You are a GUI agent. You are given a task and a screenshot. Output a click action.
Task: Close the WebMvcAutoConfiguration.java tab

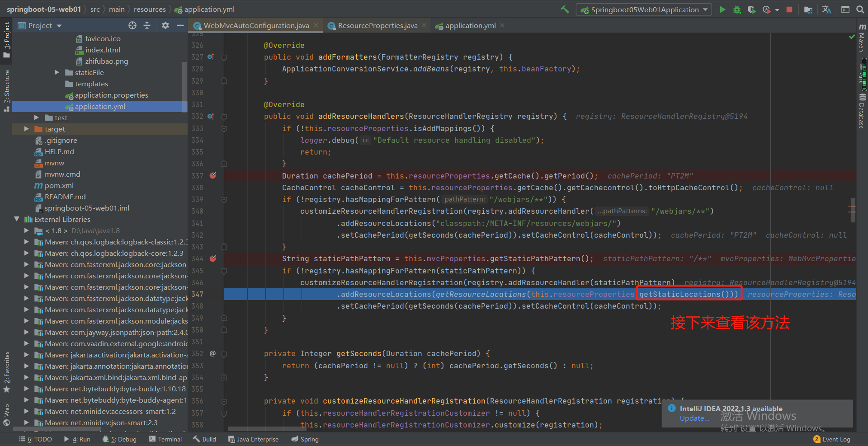(x=316, y=25)
